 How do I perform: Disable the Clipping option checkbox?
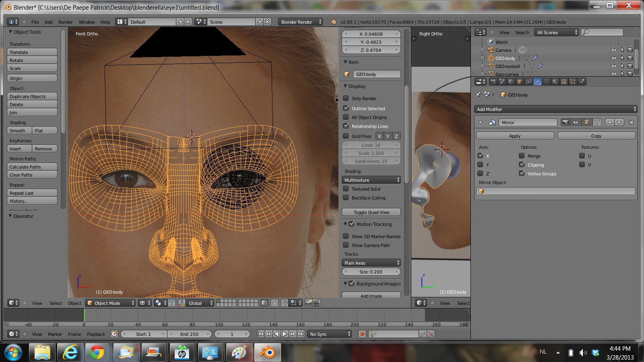click(522, 165)
